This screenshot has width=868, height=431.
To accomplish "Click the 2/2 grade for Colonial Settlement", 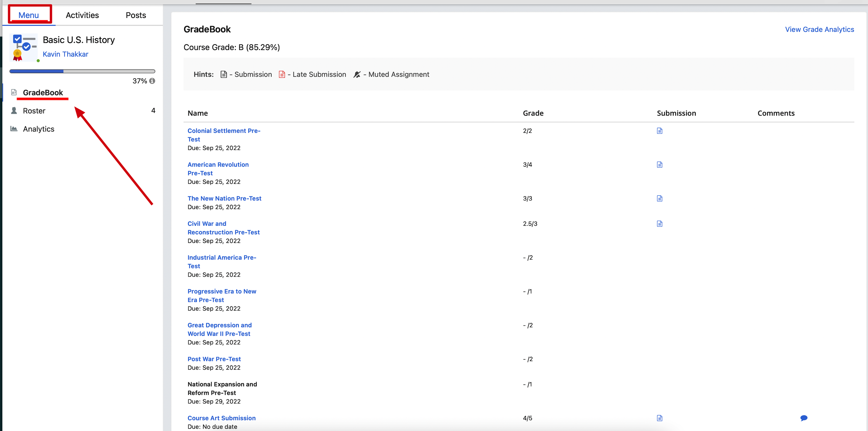I will coord(527,131).
